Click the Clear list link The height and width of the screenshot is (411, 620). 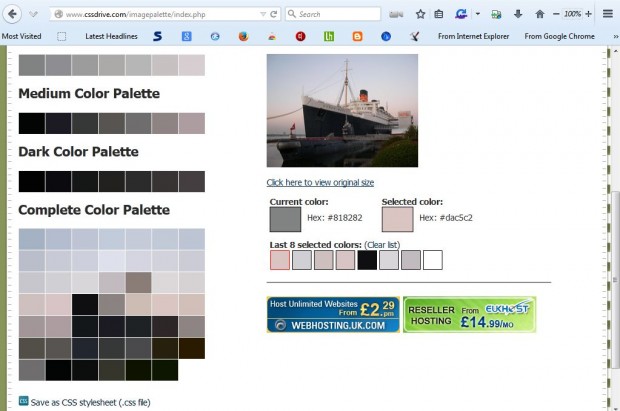pos(382,245)
